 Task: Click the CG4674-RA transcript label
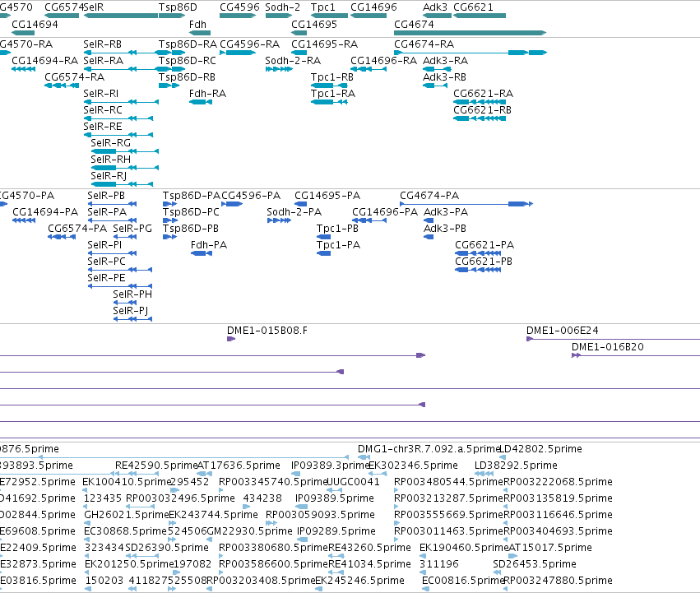[x=424, y=44]
